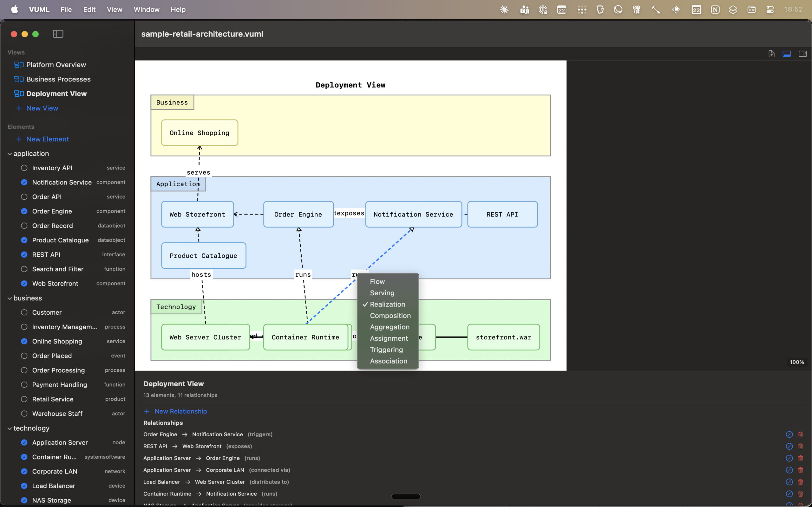Viewport: 812px width, 507px height.
Task: Delete the Load Balancer distributes relationship
Action: click(801, 482)
